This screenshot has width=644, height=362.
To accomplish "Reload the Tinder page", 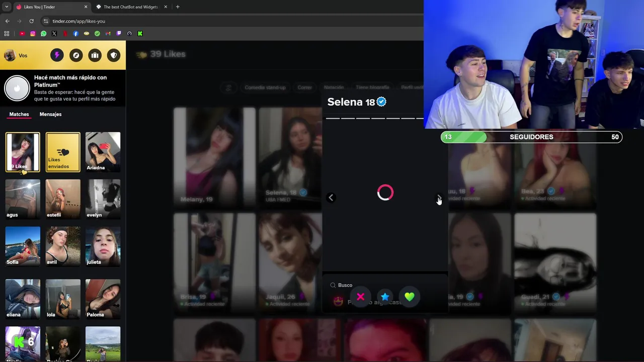I will [x=31, y=21].
